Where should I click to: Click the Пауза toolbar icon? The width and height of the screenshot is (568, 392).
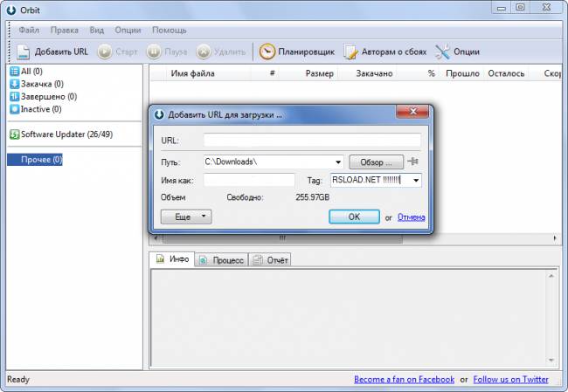tap(154, 52)
